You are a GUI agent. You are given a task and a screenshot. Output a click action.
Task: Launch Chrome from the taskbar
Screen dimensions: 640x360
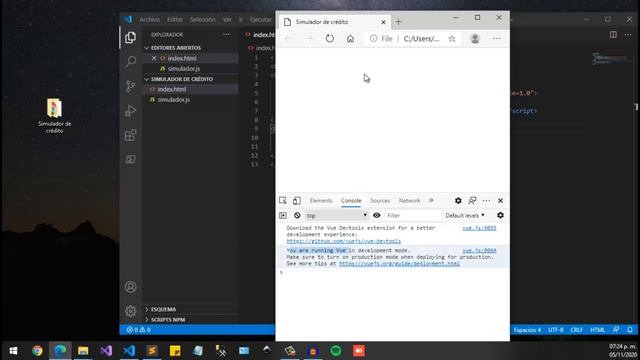pyautogui.click(x=37, y=351)
